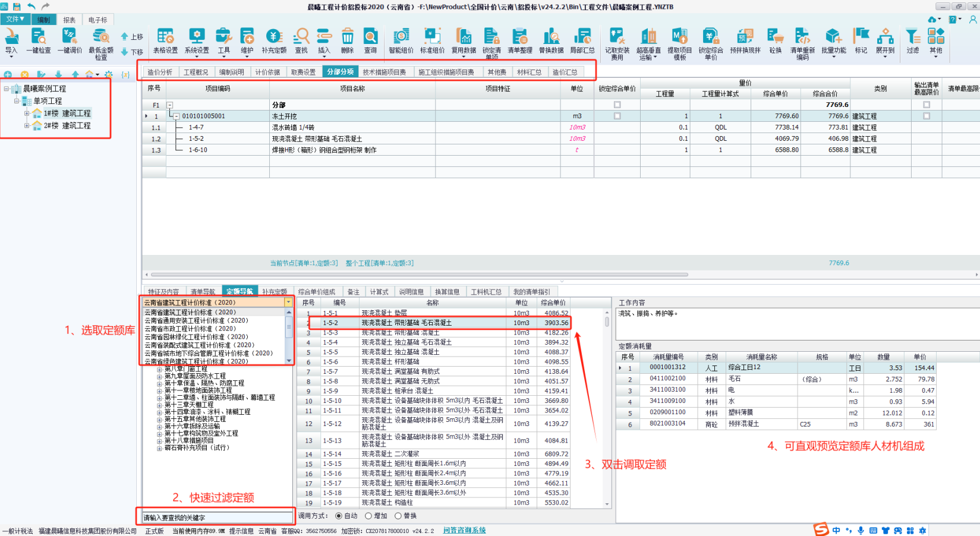The width and height of the screenshot is (980, 536).
Task: Collapse F1 分部 row expander
Action: tap(169, 105)
